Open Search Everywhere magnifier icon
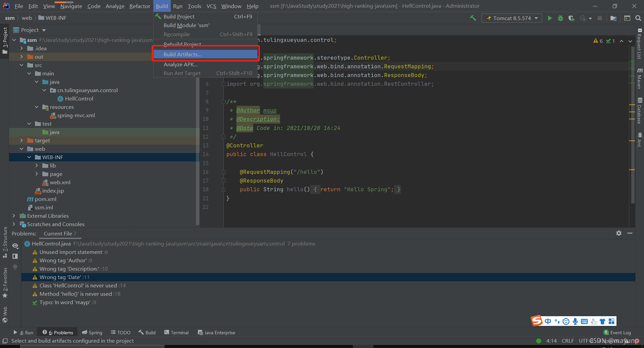The width and height of the screenshot is (644, 348). pyautogui.click(x=638, y=18)
